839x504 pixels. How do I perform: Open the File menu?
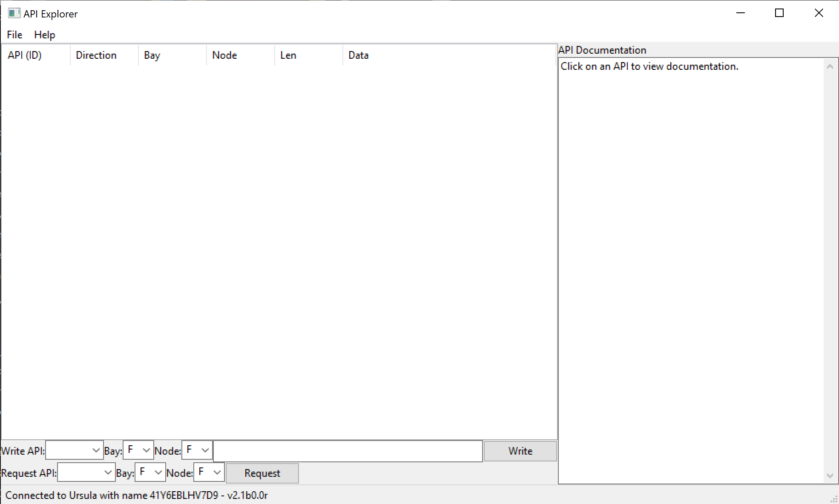14,34
